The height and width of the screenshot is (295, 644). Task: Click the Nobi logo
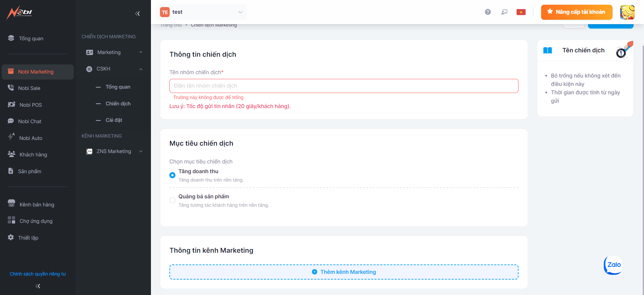click(x=19, y=13)
